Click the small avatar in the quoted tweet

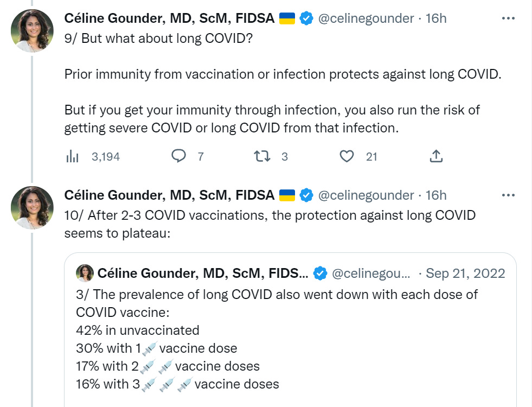[x=85, y=273]
